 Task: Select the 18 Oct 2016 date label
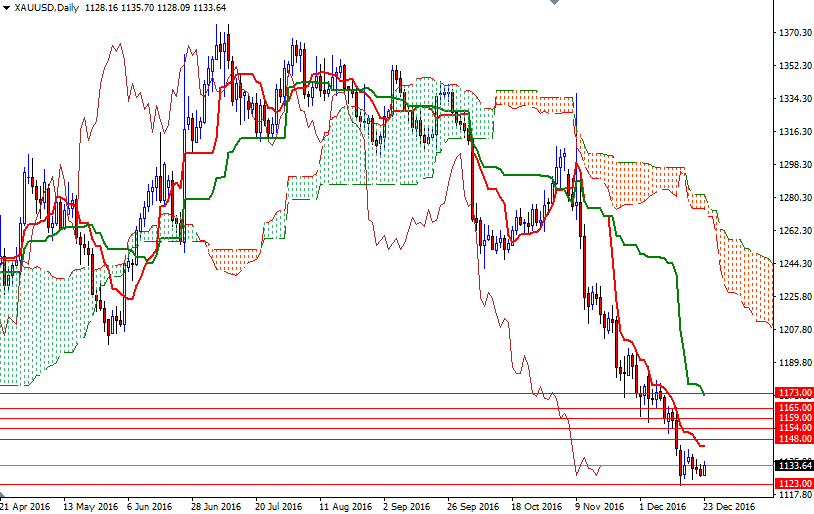coord(537,507)
